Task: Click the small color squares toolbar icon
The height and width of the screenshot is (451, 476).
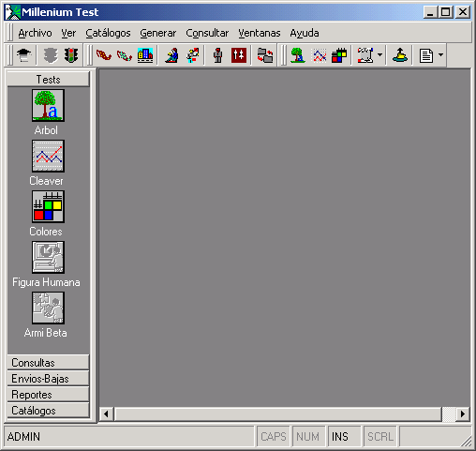Action: click(339, 55)
